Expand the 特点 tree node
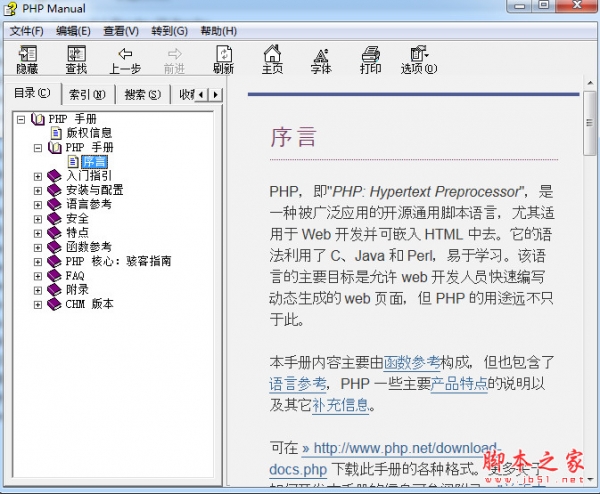This screenshot has height=494, width=600. [38, 233]
